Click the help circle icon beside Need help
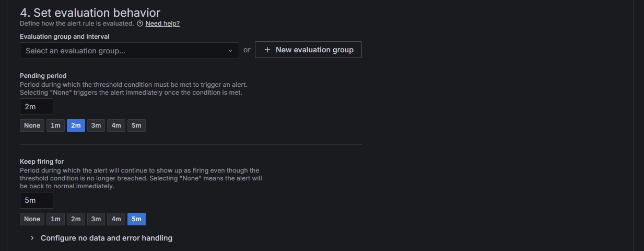Viewport: 644px width, 251px height. pos(140,24)
